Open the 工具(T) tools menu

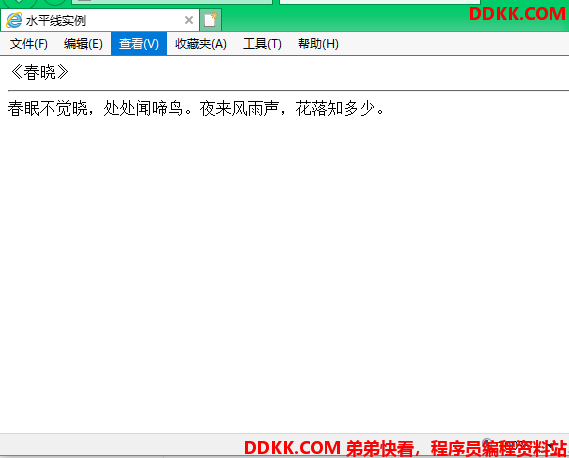[x=262, y=44]
